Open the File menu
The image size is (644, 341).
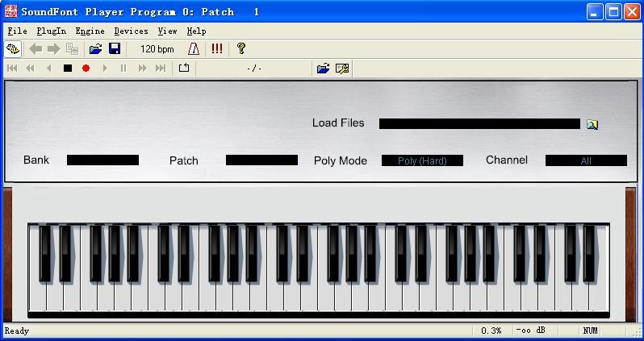(17, 31)
